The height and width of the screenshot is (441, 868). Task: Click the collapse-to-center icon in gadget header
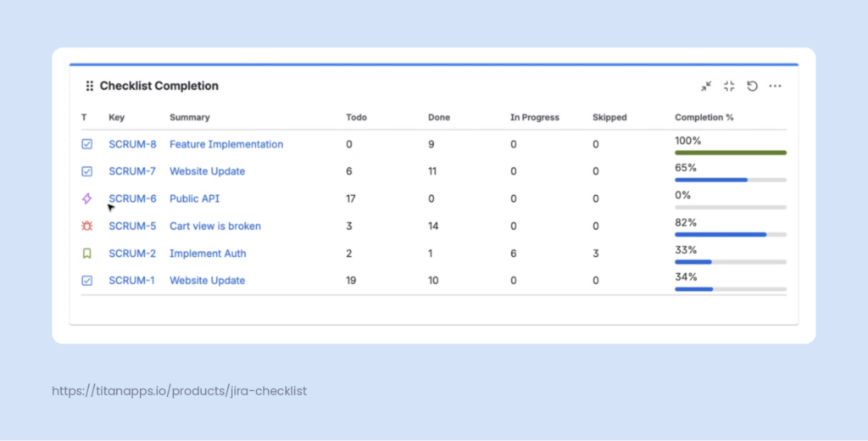pyautogui.click(x=729, y=86)
